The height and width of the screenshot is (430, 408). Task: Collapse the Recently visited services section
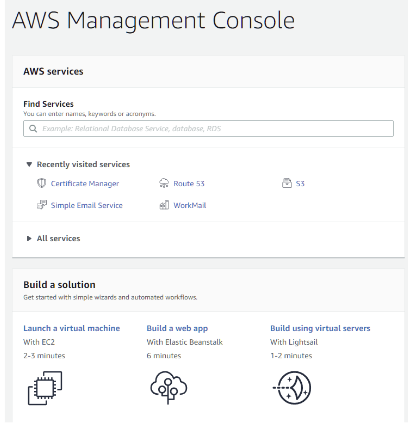[29, 164]
